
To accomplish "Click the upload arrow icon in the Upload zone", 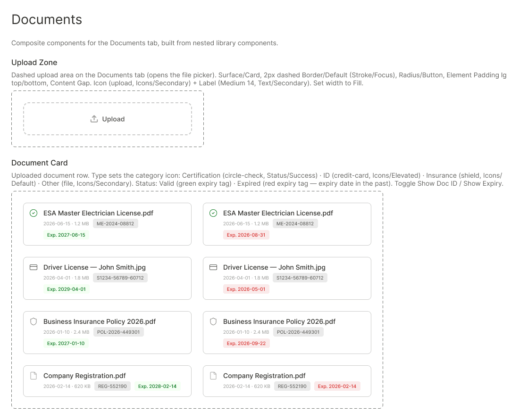I will (x=94, y=119).
